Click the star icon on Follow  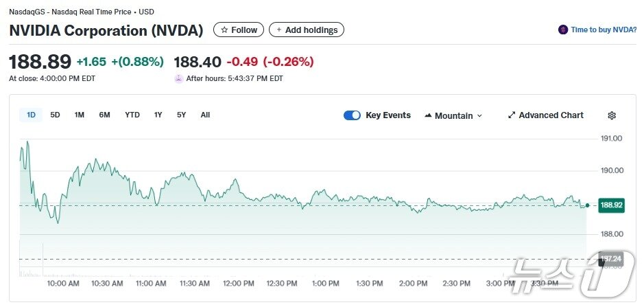click(x=224, y=30)
